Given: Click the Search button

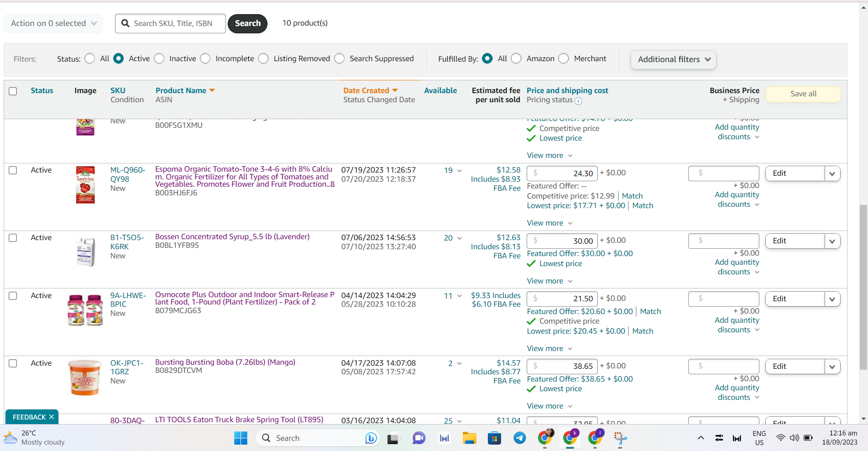Looking at the screenshot, I should click(x=248, y=23).
